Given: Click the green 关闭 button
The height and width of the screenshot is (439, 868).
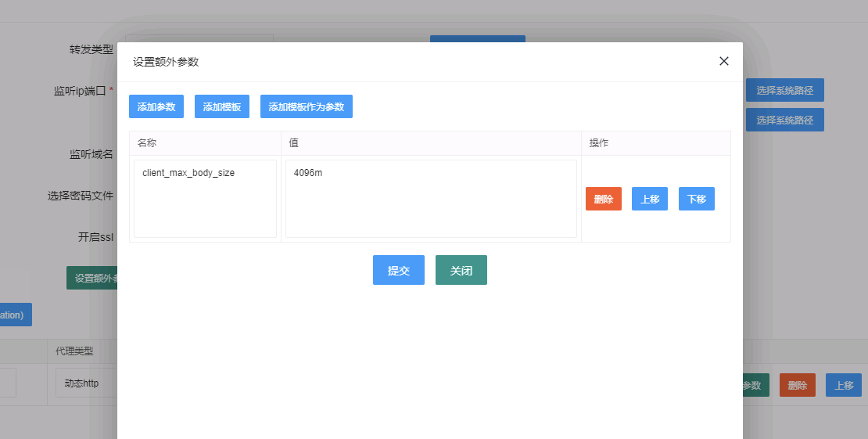Looking at the screenshot, I should [x=461, y=270].
